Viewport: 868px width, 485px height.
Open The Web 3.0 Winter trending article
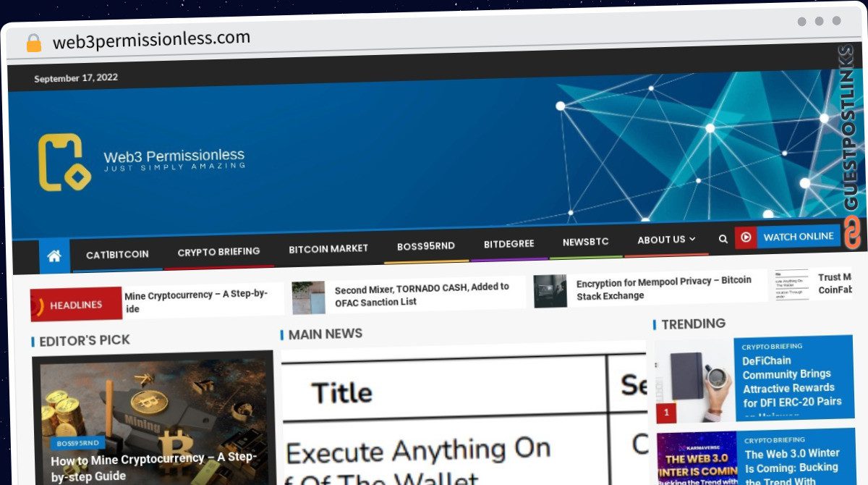pos(792,468)
